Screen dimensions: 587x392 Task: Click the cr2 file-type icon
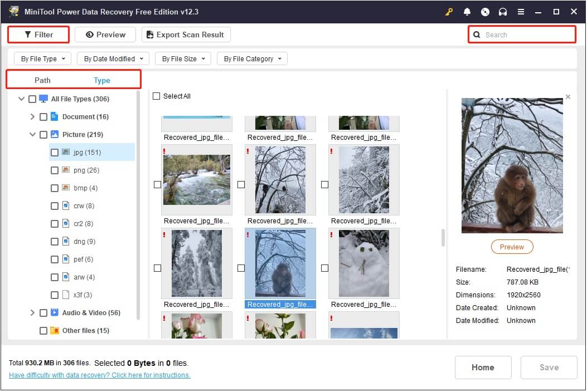(66, 224)
